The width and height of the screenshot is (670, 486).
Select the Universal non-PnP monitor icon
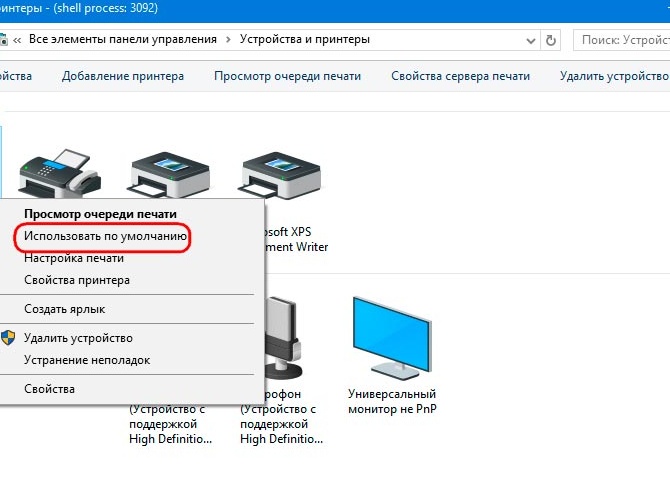pyautogui.click(x=392, y=338)
